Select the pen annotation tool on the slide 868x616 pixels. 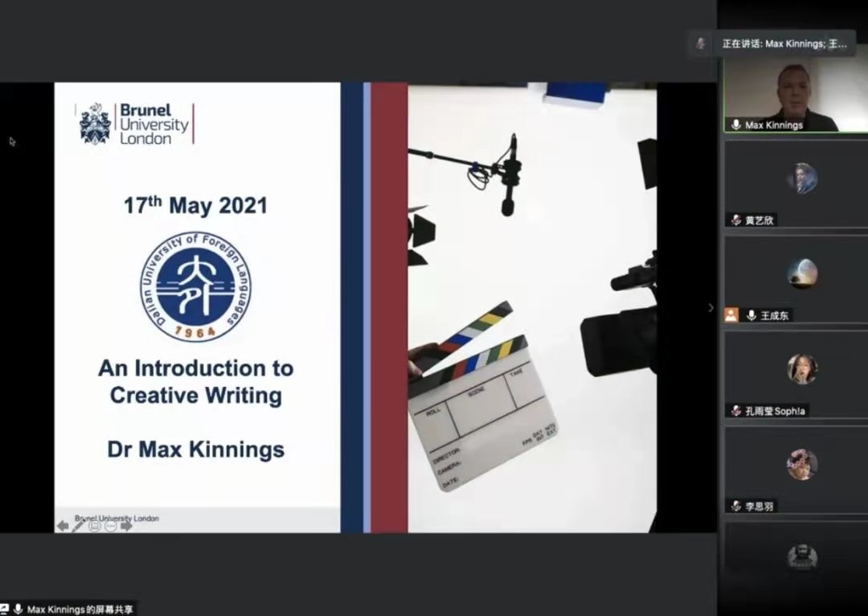(78, 526)
